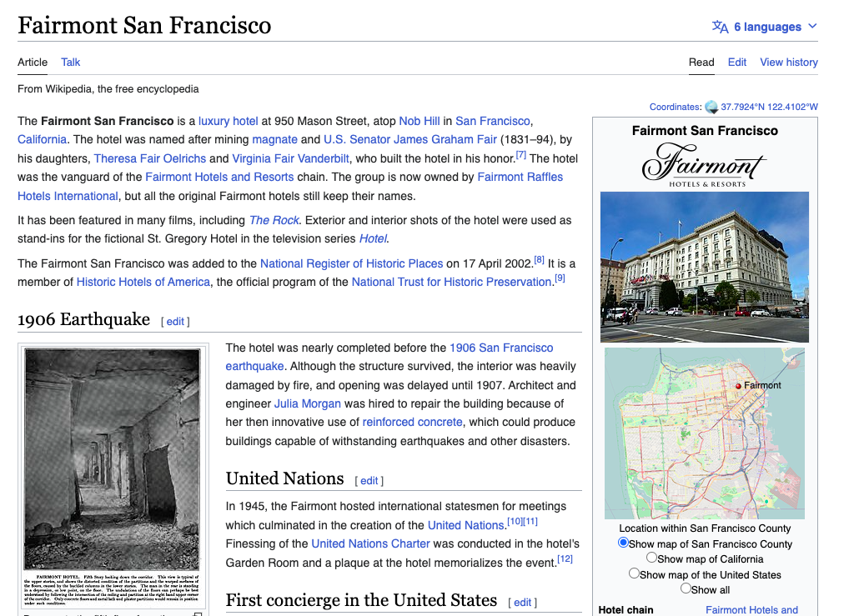This screenshot has height=616, width=844.
Task: Open the Virginia Fair Vanderbilt link
Action: point(291,158)
